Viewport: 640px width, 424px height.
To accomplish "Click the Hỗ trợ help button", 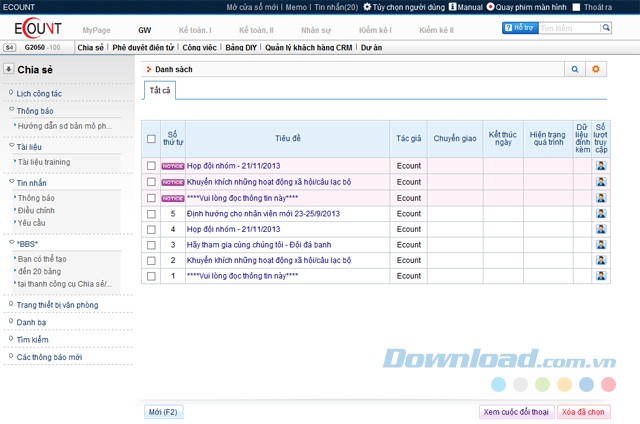I will 521,29.
